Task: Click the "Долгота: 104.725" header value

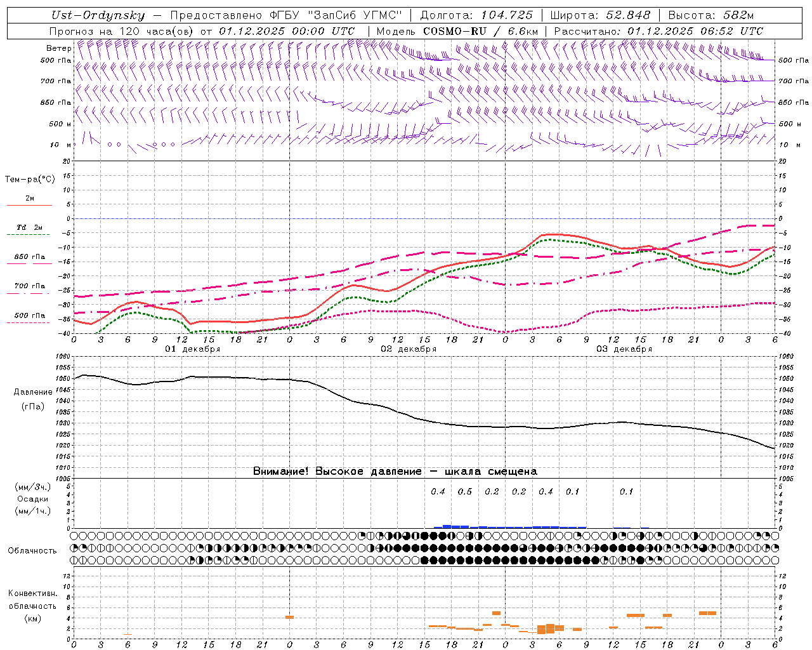Action: (x=476, y=15)
